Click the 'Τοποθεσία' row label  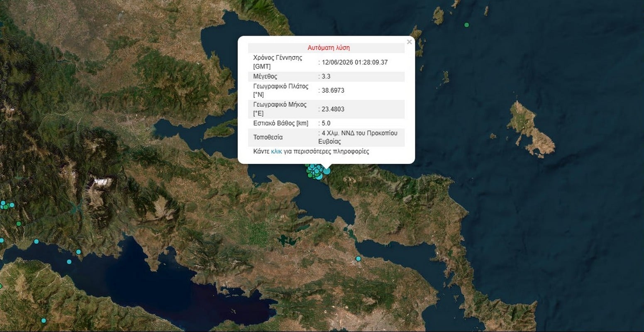tap(268, 137)
